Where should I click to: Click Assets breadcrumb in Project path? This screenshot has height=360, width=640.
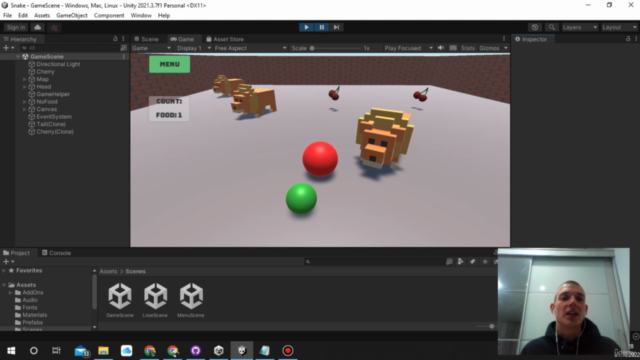(108, 271)
